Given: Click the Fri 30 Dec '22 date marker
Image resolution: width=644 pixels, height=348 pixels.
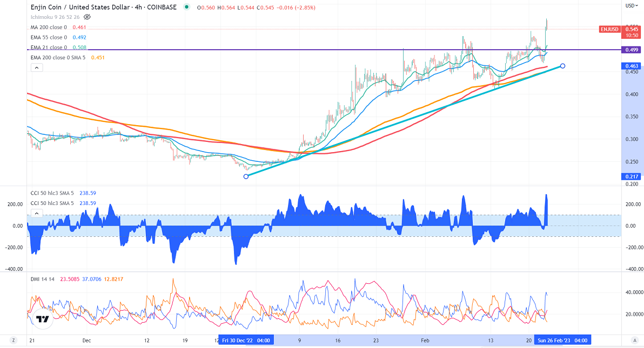Looking at the screenshot, I should pos(246,340).
